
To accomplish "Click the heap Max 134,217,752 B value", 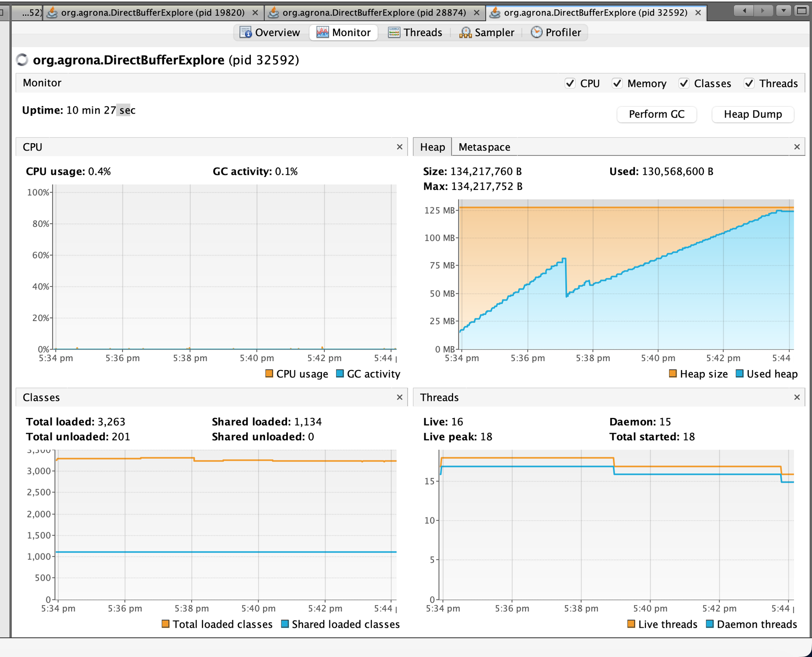I will click(487, 187).
